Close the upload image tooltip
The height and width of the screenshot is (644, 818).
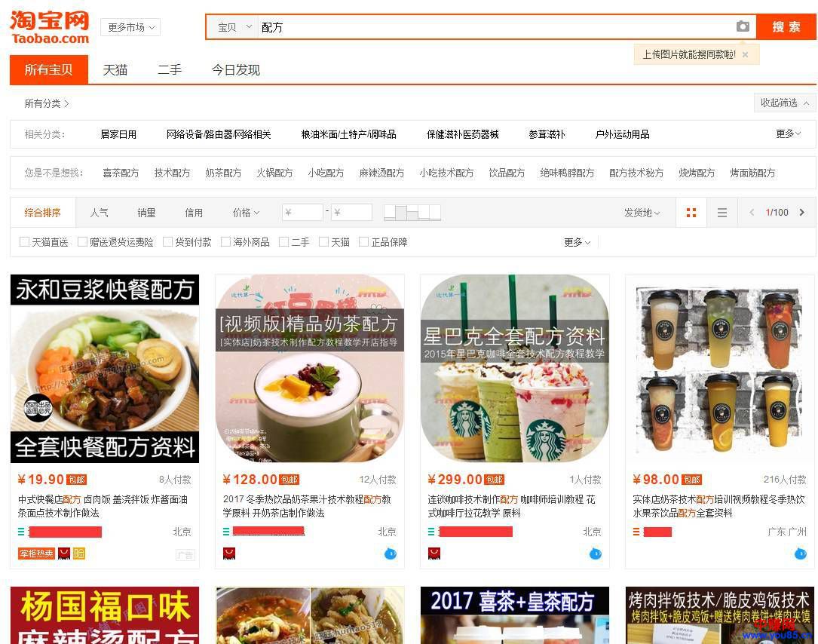[x=745, y=55]
